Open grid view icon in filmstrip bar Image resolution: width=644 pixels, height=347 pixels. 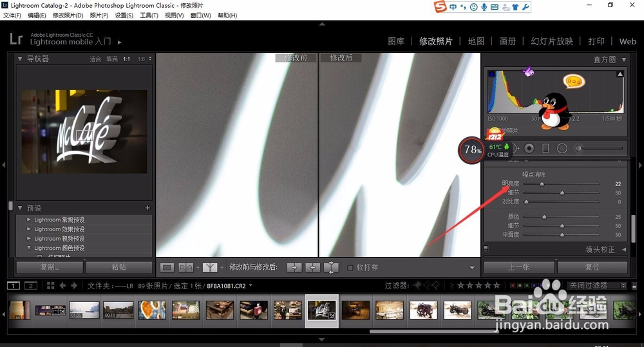click(x=50, y=285)
